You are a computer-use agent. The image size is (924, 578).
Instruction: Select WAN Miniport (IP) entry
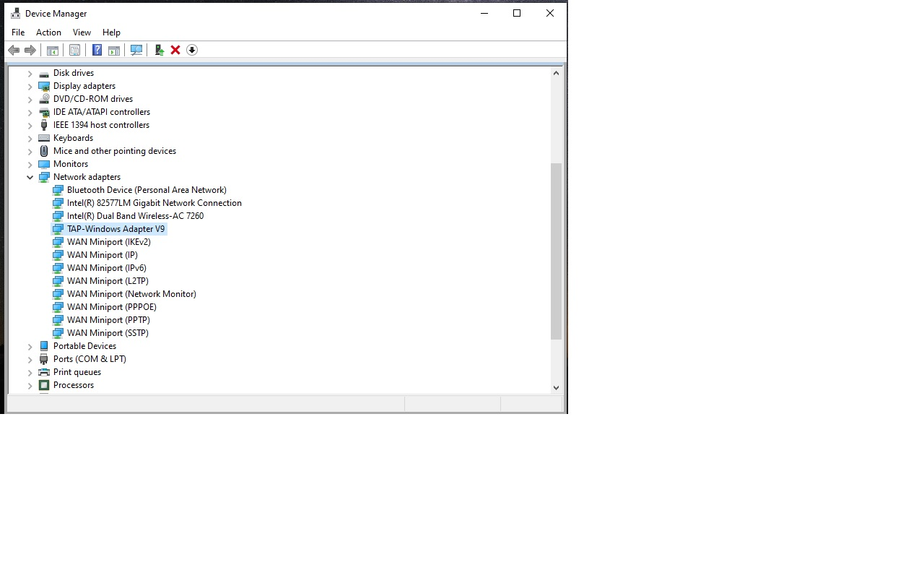point(103,255)
